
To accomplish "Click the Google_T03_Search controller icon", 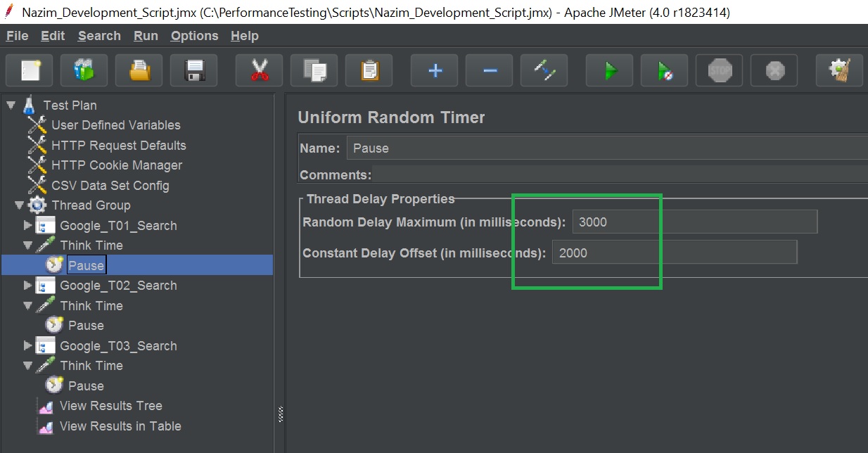I will (46, 346).
